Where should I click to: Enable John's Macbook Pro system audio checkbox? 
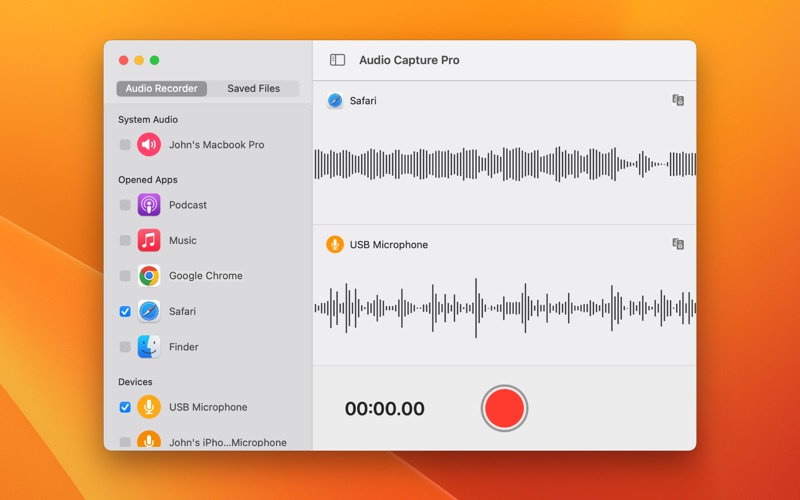click(125, 145)
